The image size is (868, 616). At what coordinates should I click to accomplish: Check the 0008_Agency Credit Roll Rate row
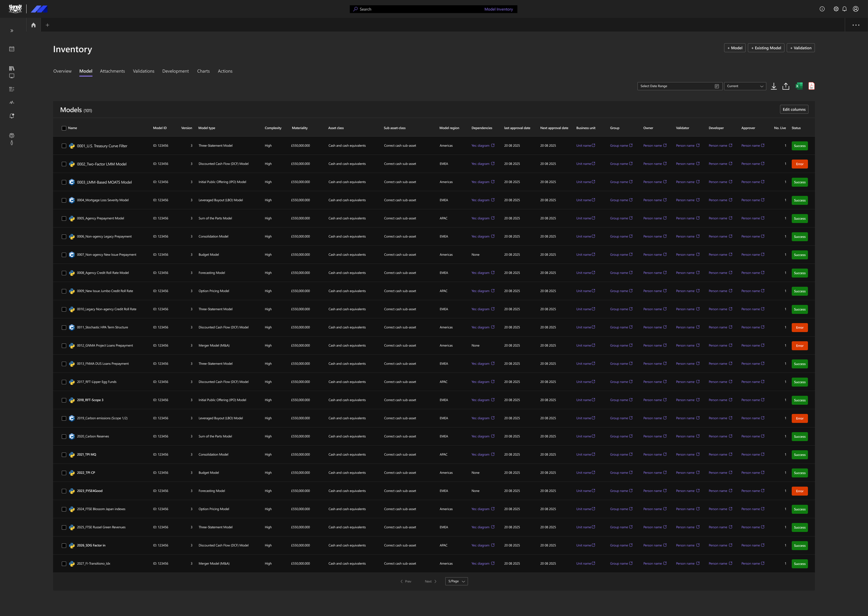[x=64, y=273]
